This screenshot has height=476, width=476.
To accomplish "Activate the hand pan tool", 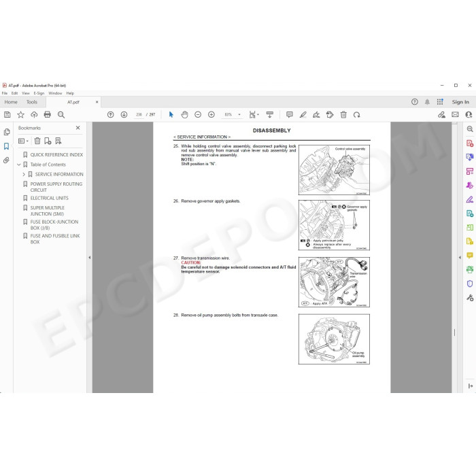I will 184,114.
